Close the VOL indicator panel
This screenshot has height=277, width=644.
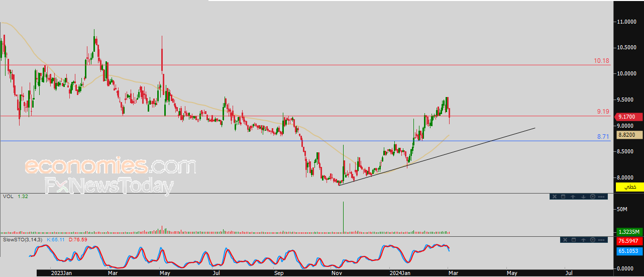click(x=555, y=197)
